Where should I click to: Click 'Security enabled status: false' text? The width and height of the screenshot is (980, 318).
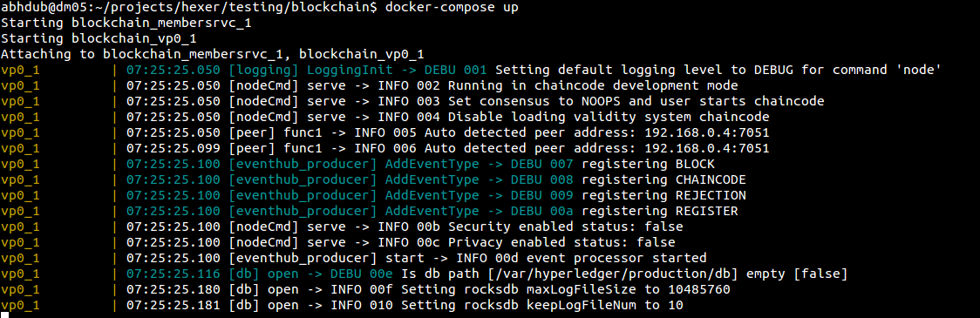tap(566, 227)
